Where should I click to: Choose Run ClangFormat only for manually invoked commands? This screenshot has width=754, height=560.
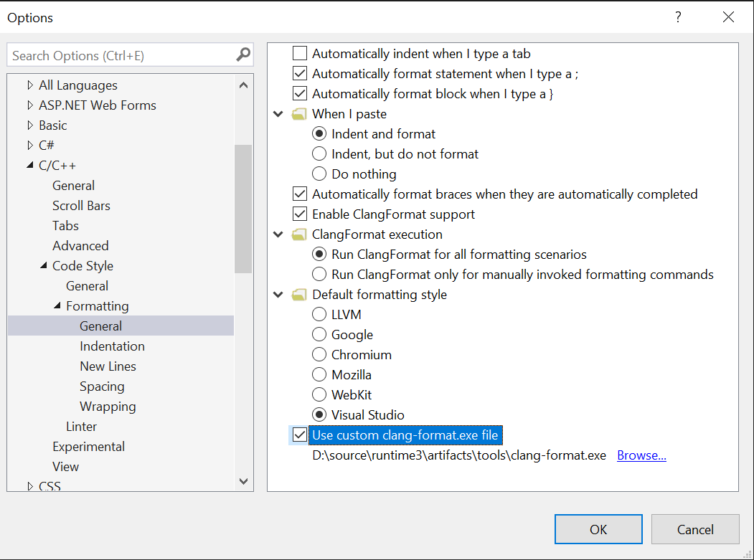pos(319,275)
